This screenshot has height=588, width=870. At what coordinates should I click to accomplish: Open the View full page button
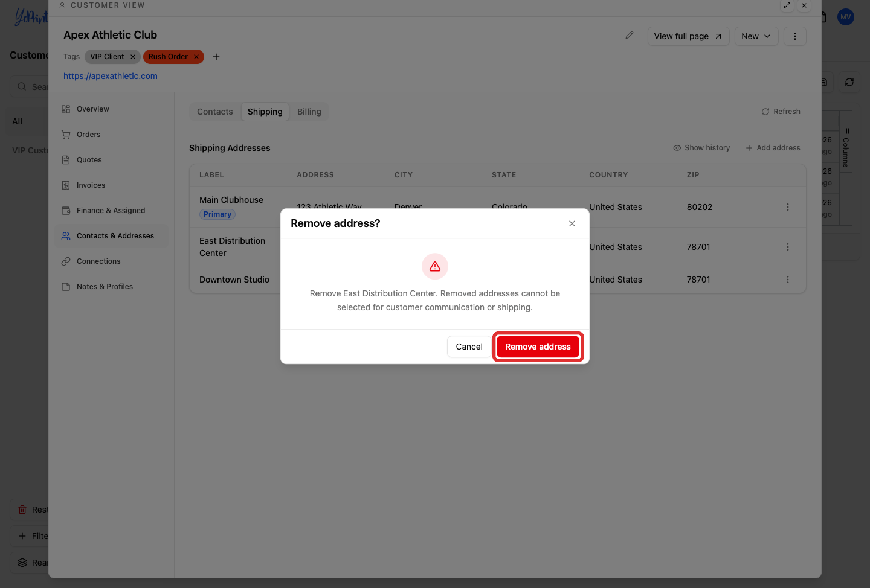pos(688,36)
